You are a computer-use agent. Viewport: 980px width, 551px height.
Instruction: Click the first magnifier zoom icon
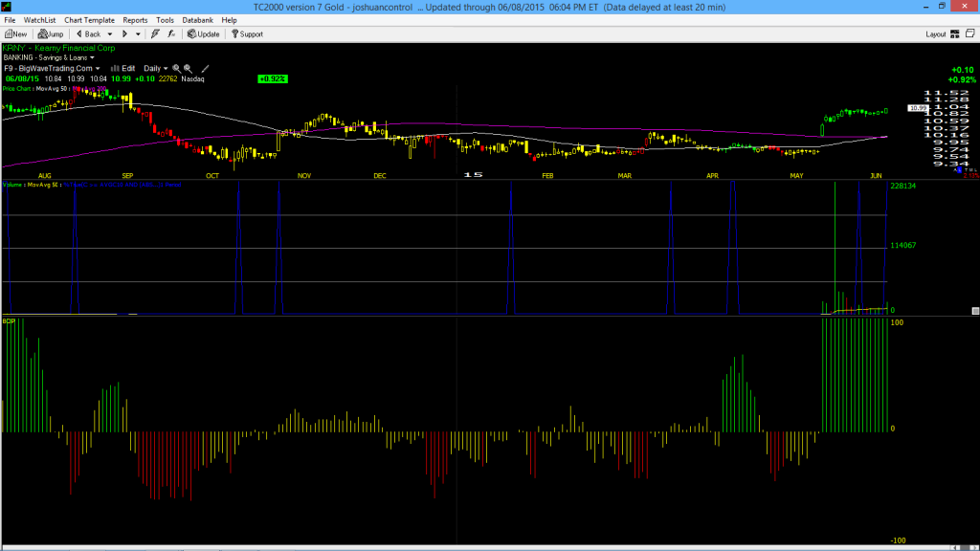(x=176, y=68)
